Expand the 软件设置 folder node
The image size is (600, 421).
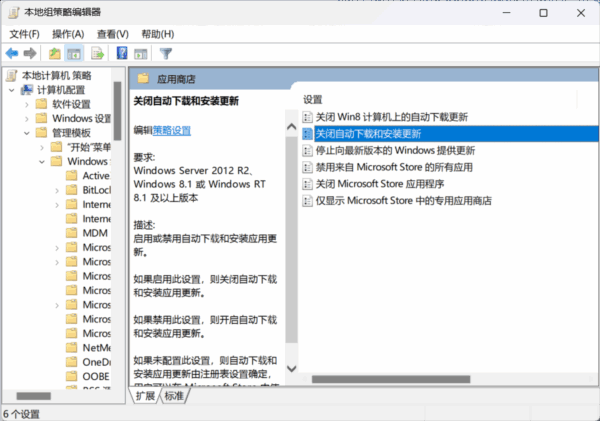pyautogui.click(x=26, y=104)
